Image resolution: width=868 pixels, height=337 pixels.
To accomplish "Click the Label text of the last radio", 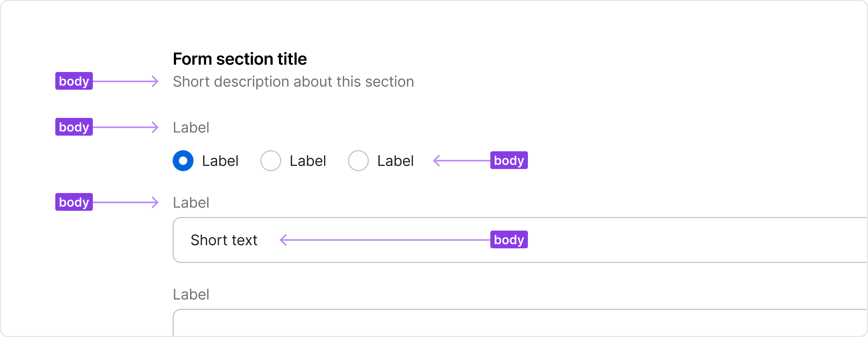I will (x=395, y=161).
